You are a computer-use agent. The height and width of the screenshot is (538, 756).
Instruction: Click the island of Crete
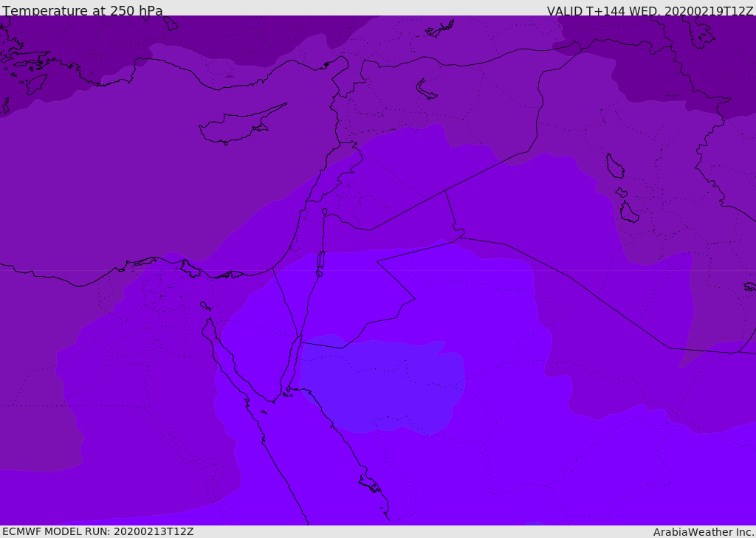tap(35, 83)
